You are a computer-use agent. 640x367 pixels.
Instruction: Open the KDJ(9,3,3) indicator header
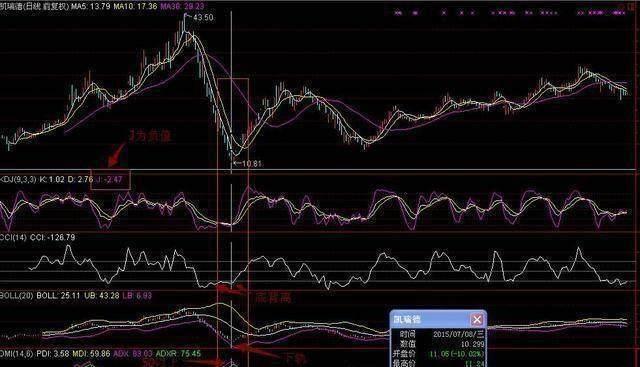(x=18, y=179)
